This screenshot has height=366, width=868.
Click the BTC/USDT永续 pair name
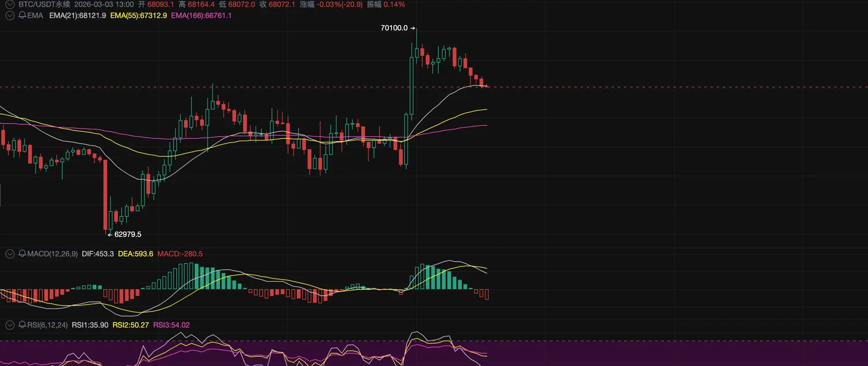coord(44,4)
